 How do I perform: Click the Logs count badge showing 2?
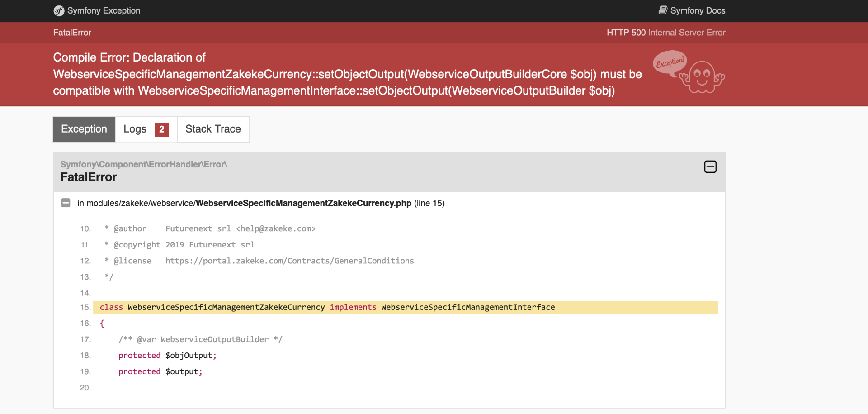click(162, 129)
